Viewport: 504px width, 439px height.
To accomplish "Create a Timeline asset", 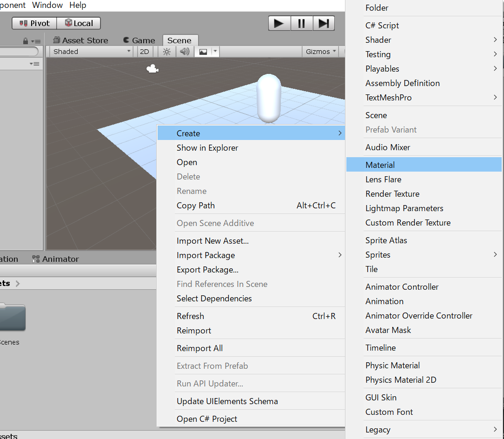I will [x=424, y=348].
